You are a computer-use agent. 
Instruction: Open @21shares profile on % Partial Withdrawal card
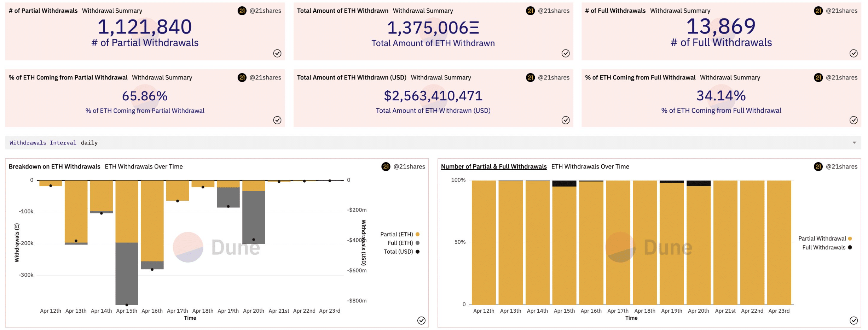pyautogui.click(x=265, y=77)
